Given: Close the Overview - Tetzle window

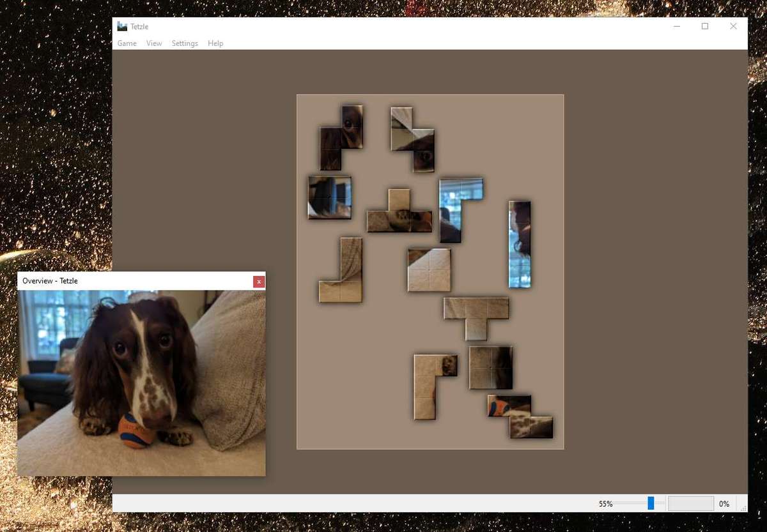Looking at the screenshot, I should 258,281.
